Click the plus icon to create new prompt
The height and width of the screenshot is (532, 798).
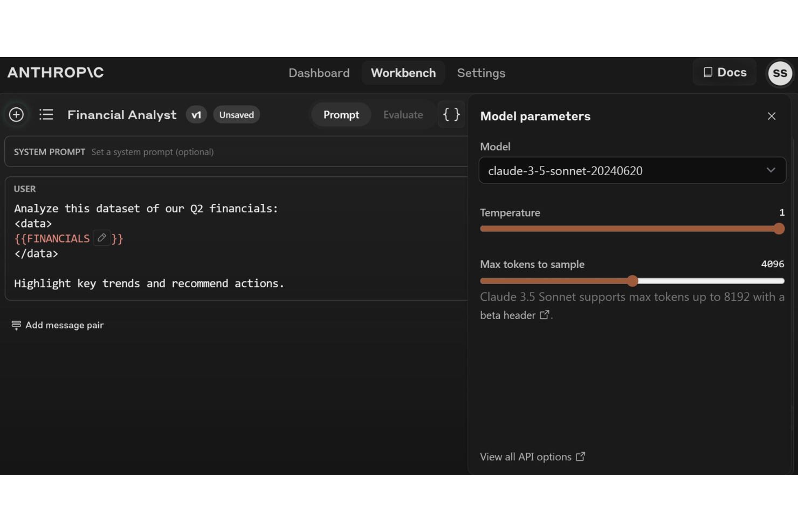pos(16,114)
